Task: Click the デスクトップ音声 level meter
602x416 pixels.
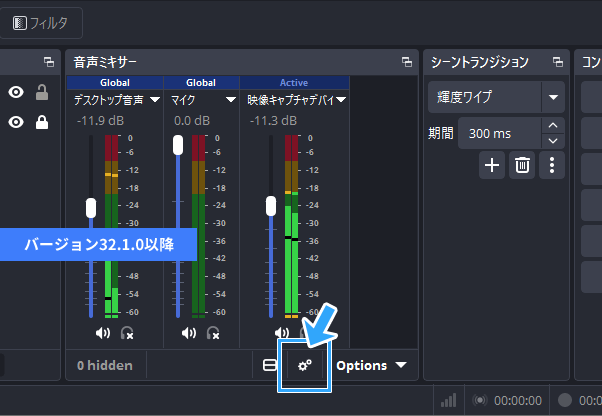Action: 111,226
